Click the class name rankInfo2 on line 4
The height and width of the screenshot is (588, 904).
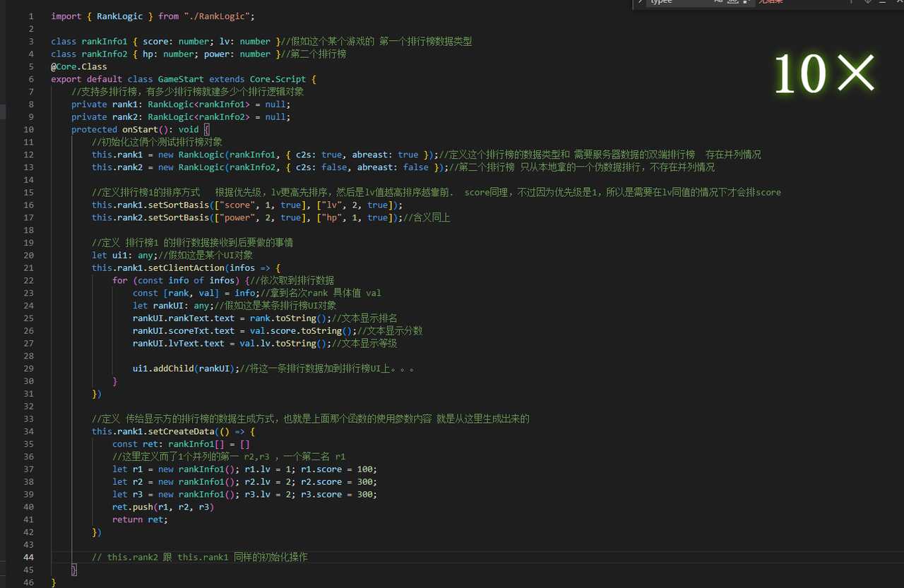tap(105, 54)
